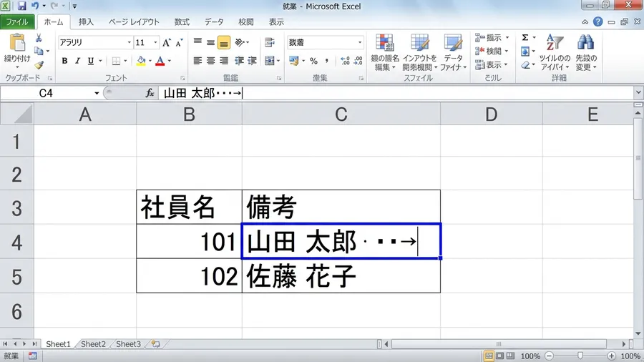Click the Paste clipboard icon
This screenshot has height=362, width=644.
pyautogui.click(x=17, y=43)
